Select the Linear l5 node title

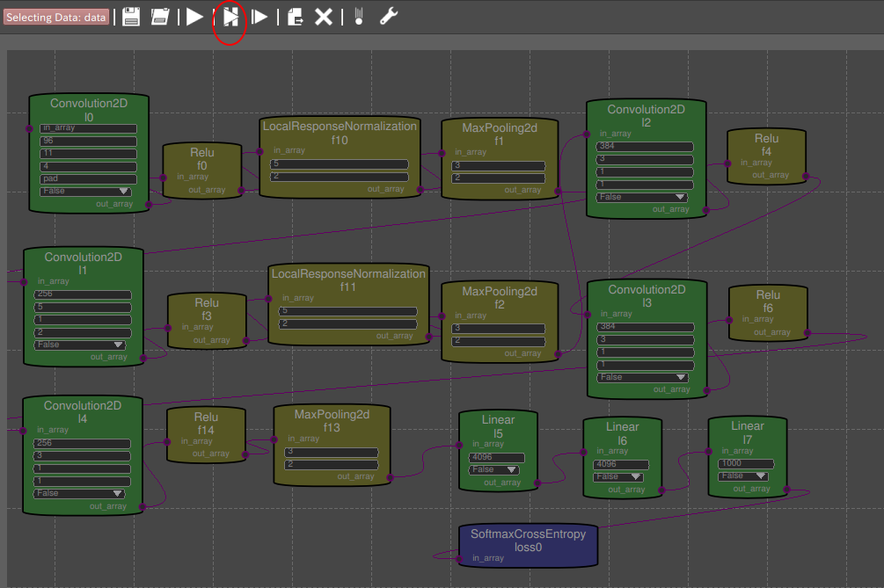tap(498, 426)
